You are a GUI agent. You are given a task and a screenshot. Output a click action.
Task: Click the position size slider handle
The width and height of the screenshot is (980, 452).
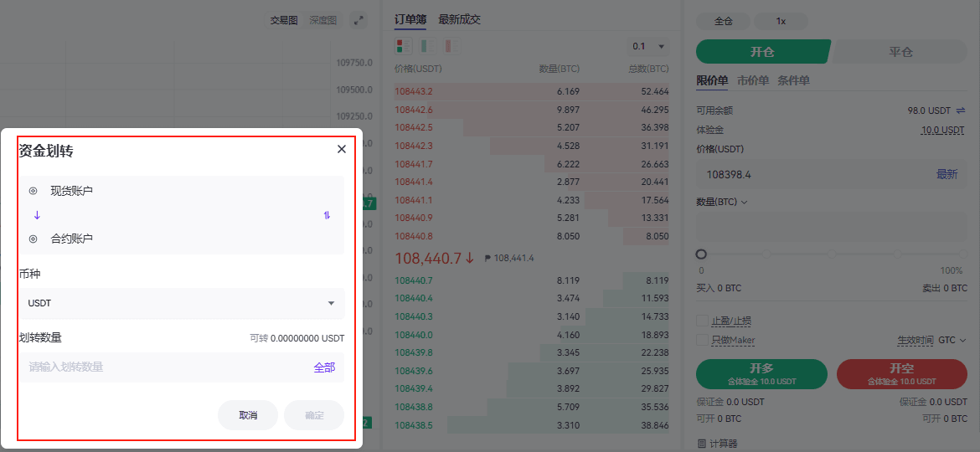tap(701, 254)
